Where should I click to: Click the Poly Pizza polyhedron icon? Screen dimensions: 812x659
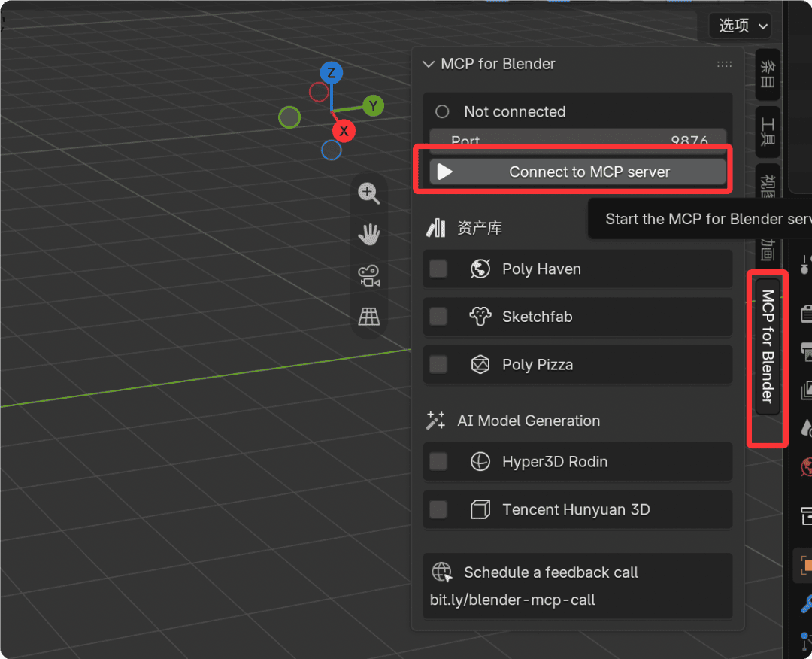[x=480, y=364]
